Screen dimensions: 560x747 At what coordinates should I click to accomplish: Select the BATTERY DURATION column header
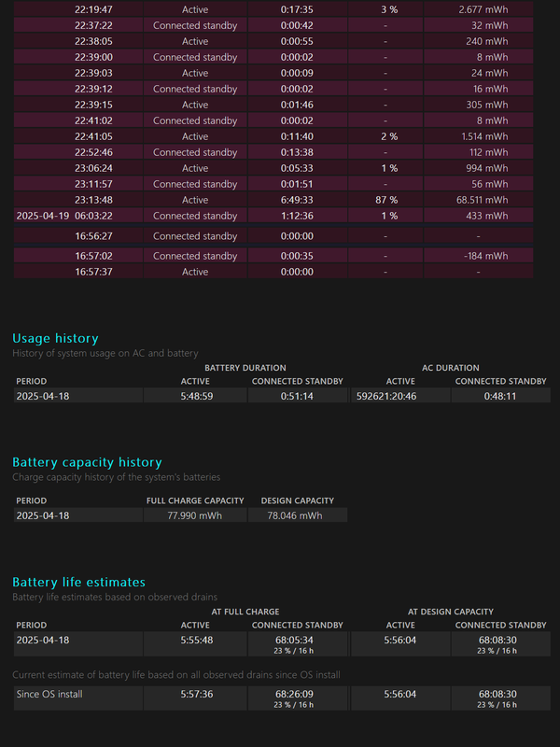[245, 368]
